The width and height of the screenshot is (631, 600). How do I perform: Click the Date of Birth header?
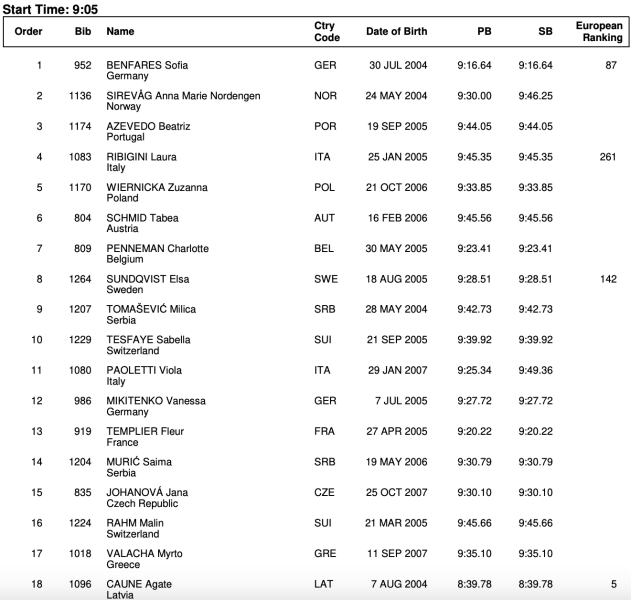tap(396, 32)
